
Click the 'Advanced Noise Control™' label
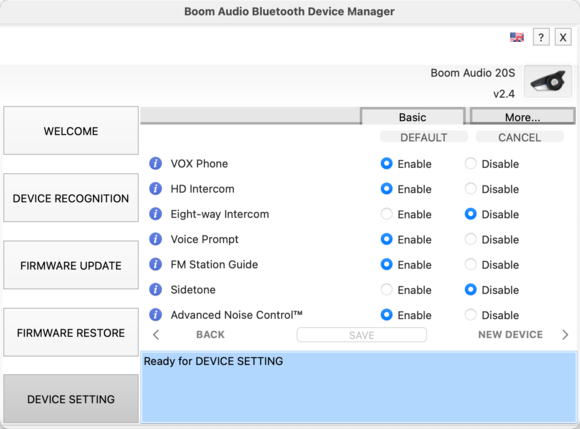[x=237, y=315]
